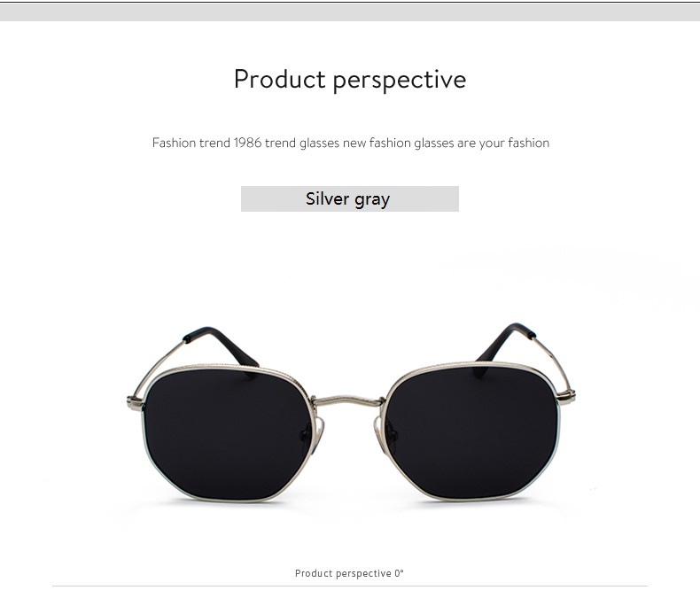Select the Product perspective heading
The image size is (700, 598).
point(350,80)
